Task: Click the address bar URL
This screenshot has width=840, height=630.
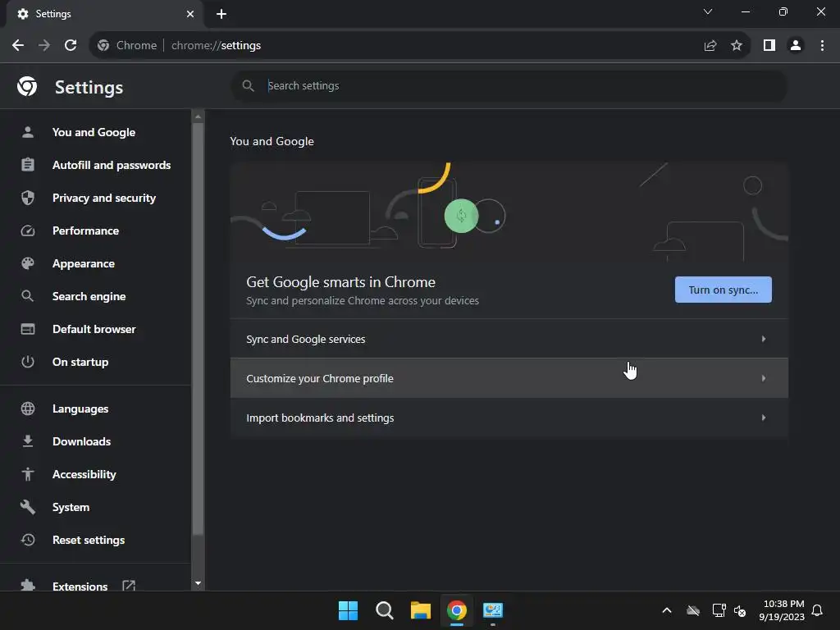Action: point(216,46)
